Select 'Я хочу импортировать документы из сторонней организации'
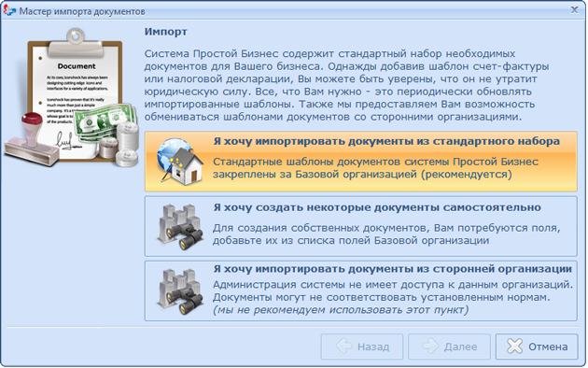This screenshot has height=368, width=588. click(361, 290)
